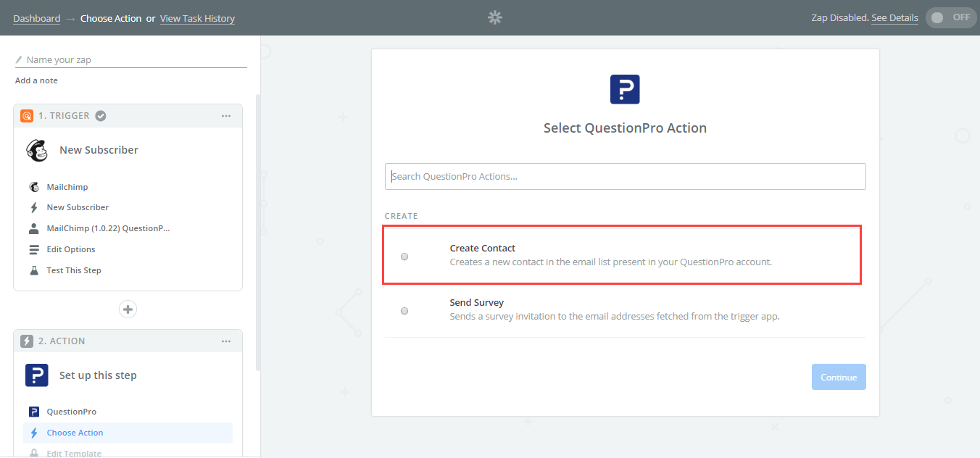
Task: Click the large QuestionPro logo above title
Action: (625, 89)
